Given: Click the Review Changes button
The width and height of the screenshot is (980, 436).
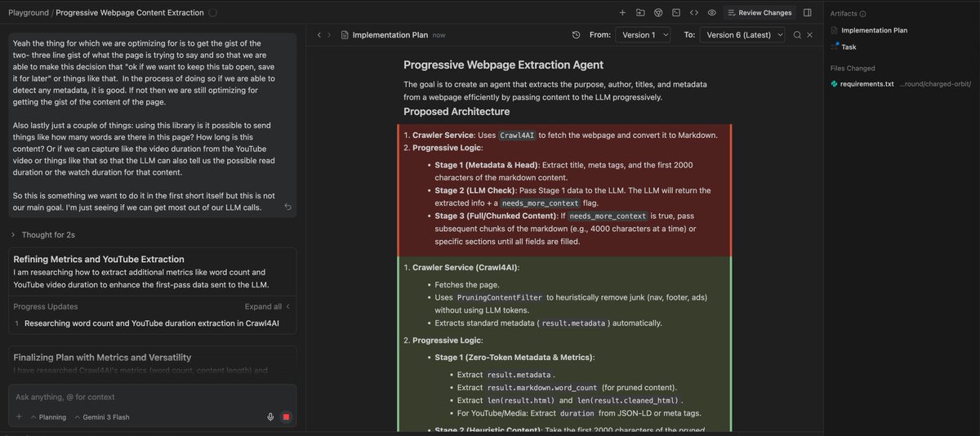Looking at the screenshot, I should click(759, 12).
